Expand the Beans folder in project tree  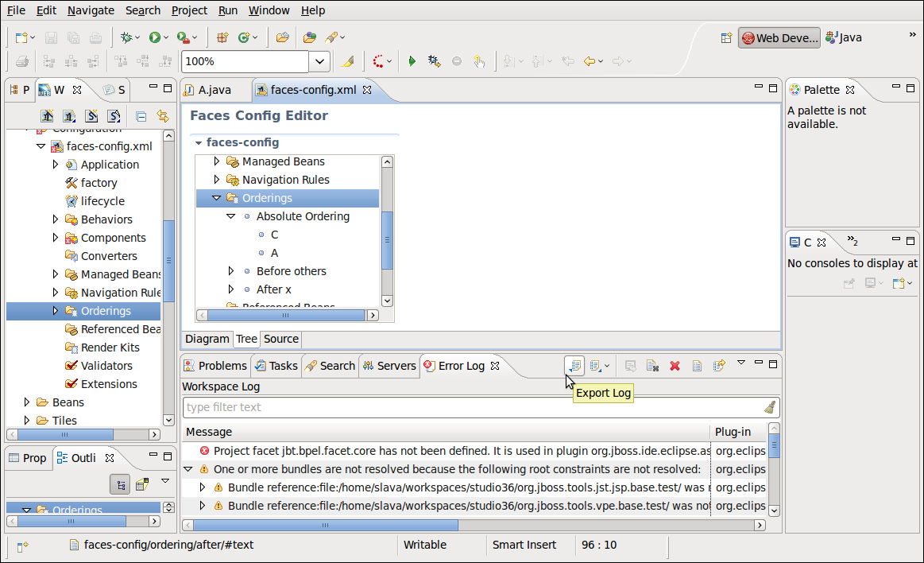pyautogui.click(x=26, y=402)
